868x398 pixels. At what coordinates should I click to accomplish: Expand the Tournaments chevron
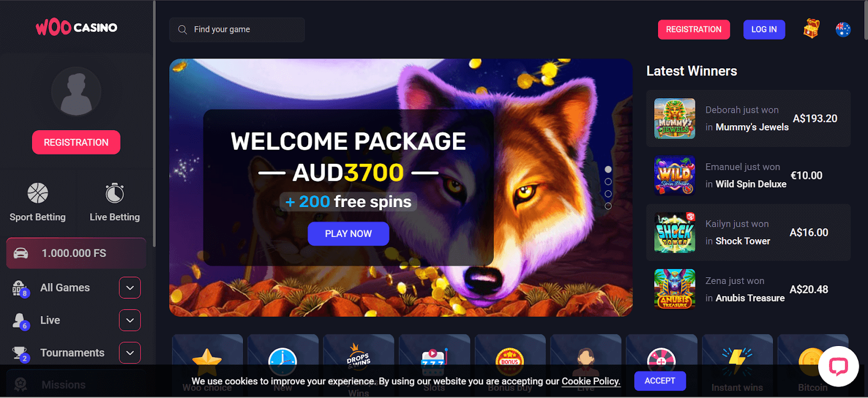(x=130, y=353)
